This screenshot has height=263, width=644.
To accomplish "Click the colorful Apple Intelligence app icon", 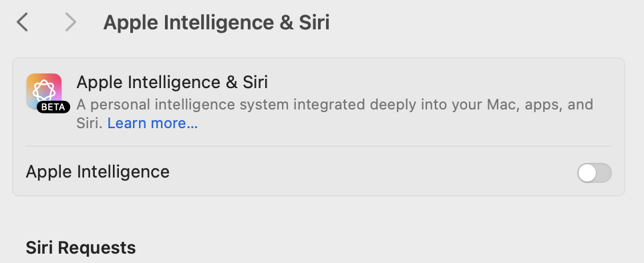I will 44,91.
